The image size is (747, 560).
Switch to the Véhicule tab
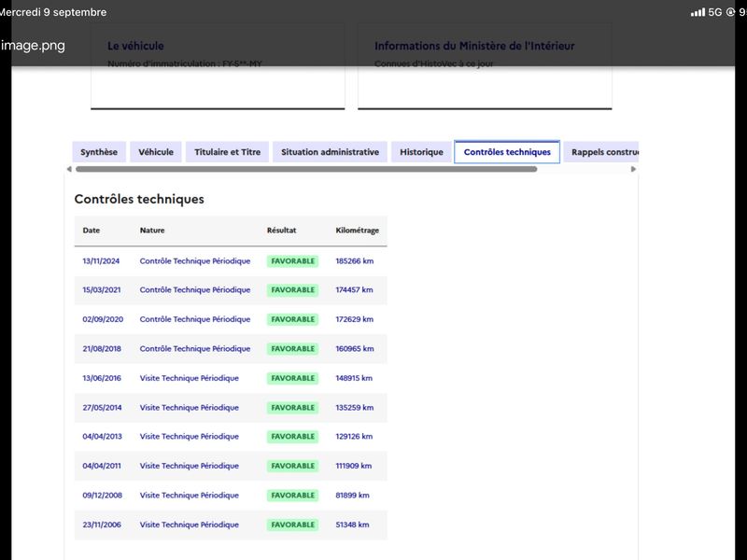(x=156, y=152)
